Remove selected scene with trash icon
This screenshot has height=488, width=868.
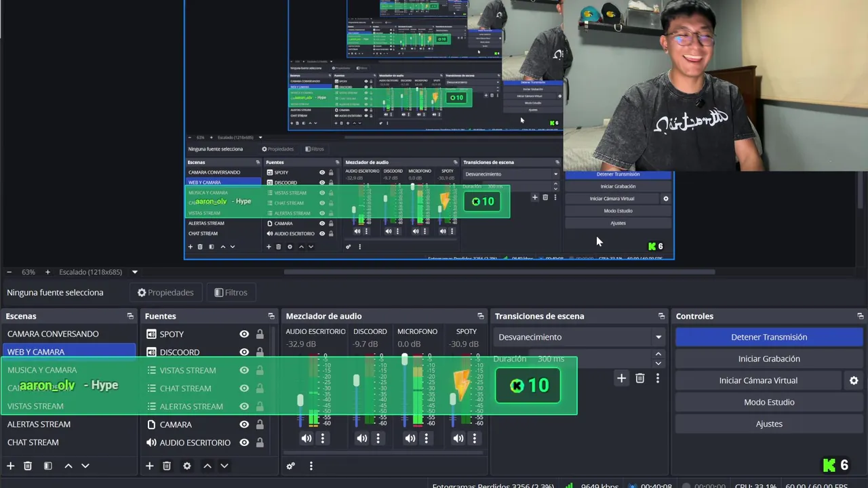click(x=28, y=466)
